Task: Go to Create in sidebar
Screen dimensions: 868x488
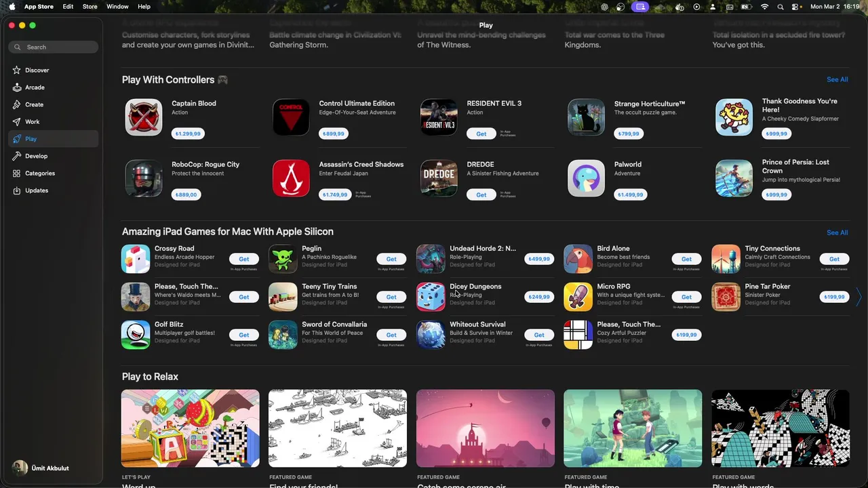Action: [54, 104]
